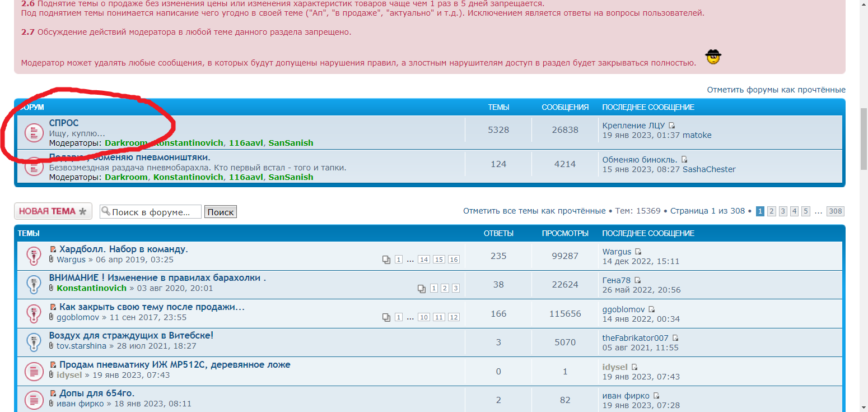The image size is (868, 412).
Task: Click the Поиск search button
Action: (x=220, y=212)
